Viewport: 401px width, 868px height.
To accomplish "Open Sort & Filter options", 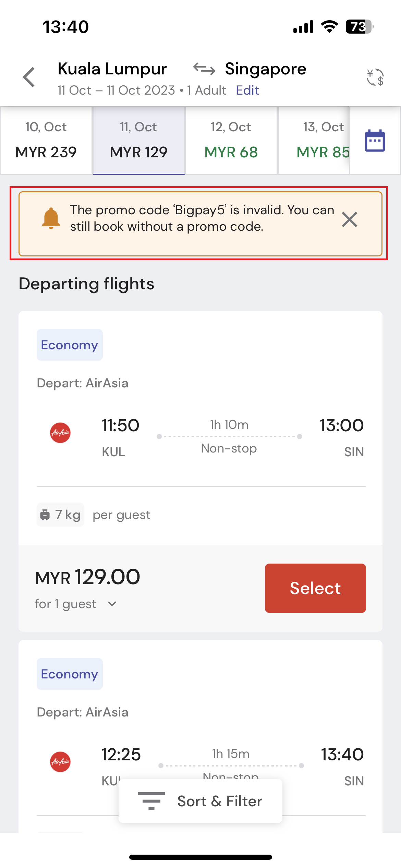I will pyautogui.click(x=200, y=801).
